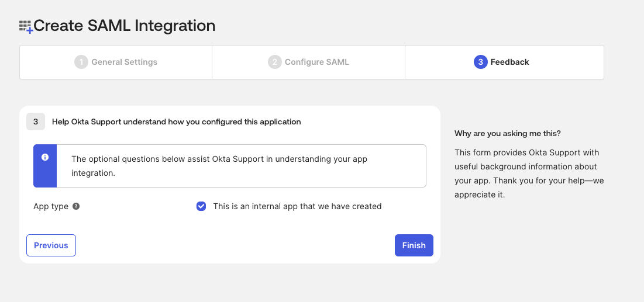Click the blue step 3 number circle
The width and height of the screenshot is (644, 302).
[481, 62]
